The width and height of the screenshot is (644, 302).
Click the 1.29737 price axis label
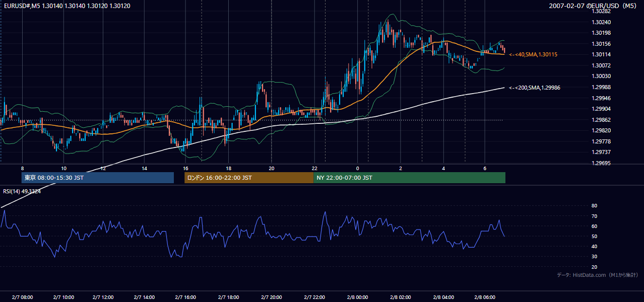tap(601, 152)
